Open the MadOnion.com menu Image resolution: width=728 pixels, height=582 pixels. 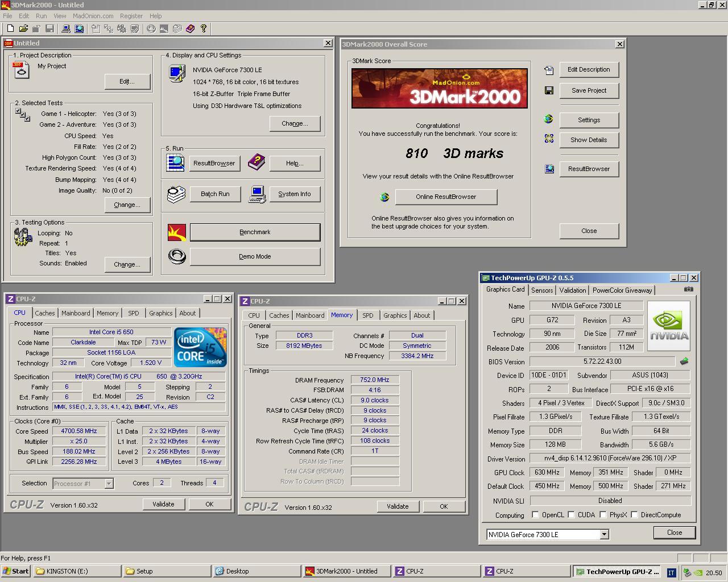[x=93, y=16]
